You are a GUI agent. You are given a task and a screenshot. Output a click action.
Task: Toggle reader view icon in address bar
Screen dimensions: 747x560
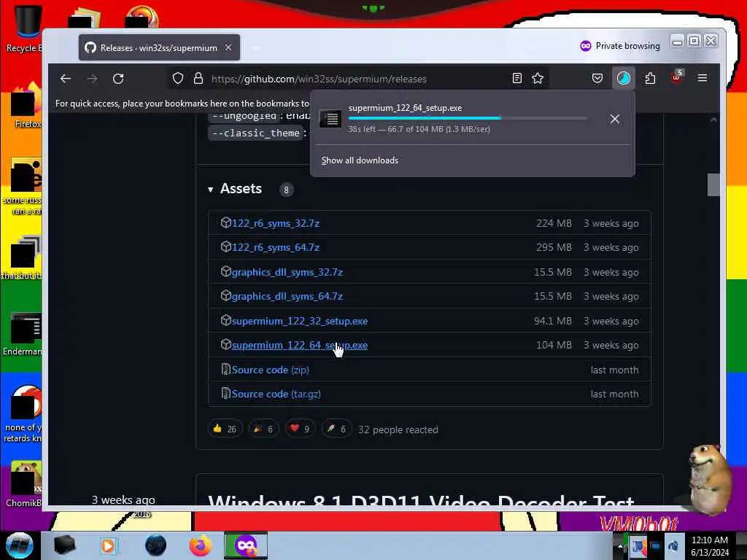coord(517,79)
